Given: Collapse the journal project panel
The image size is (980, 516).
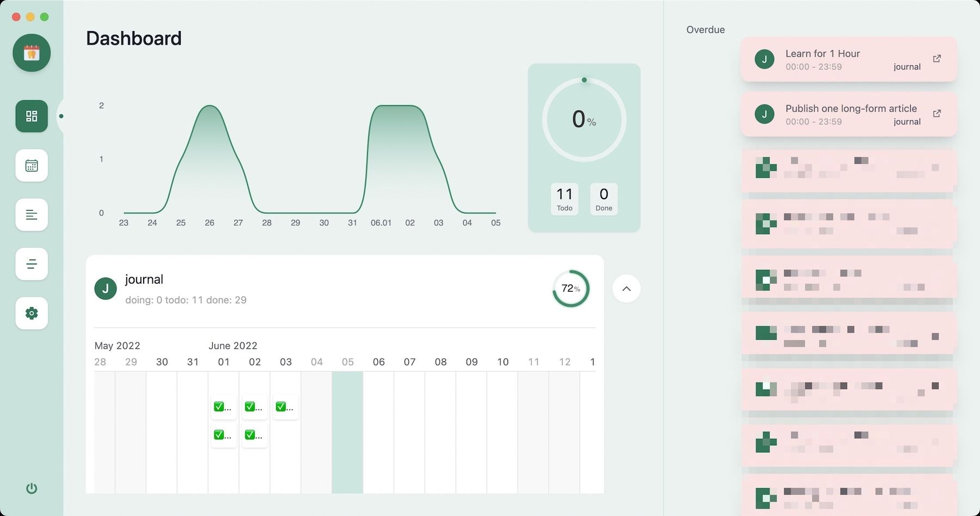Looking at the screenshot, I should click(x=626, y=288).
